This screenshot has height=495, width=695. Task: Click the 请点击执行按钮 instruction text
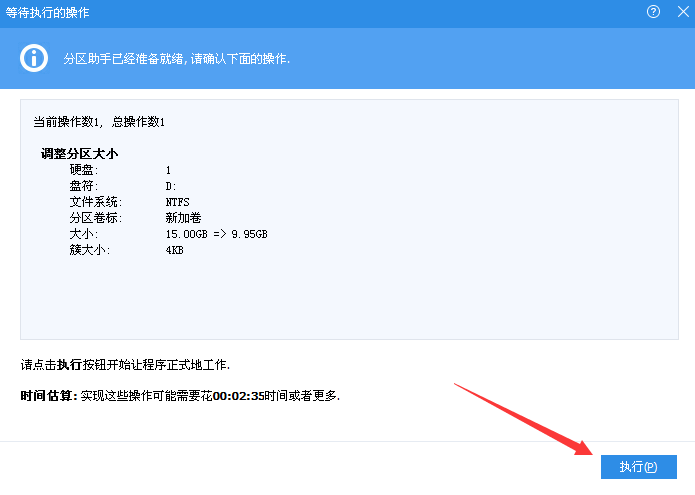point(125,365)
